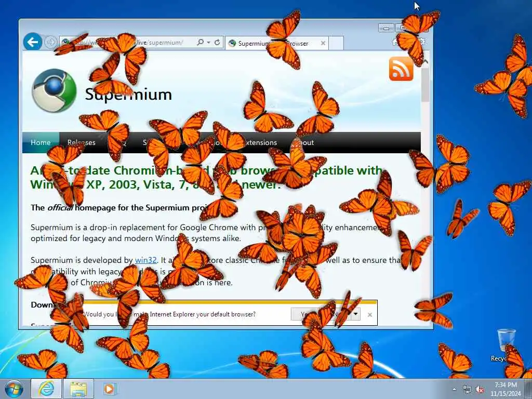Image resolution: width=532 pixels, height=399 pixels.
Task: Go back with the blue back arrow
Action: point(33,42)
